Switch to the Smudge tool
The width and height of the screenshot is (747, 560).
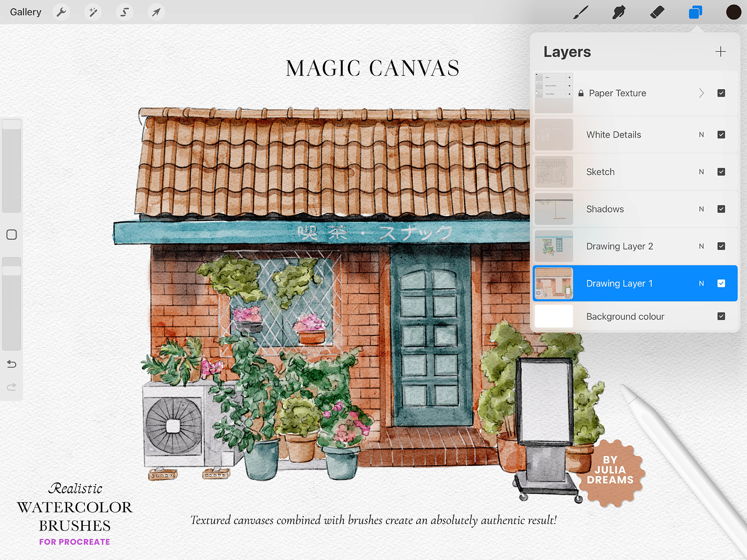pyautogui.click(x=618, y=12)
